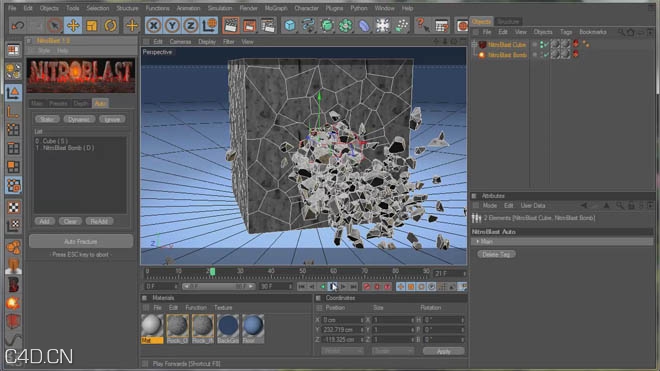Open Render Settings icon

pos(268,26)
